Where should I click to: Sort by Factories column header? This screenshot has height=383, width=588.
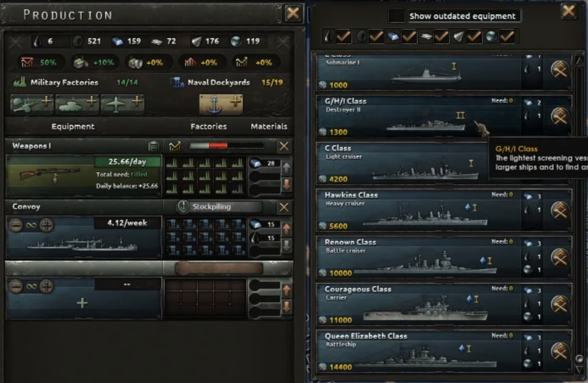(x=209, y=126)
